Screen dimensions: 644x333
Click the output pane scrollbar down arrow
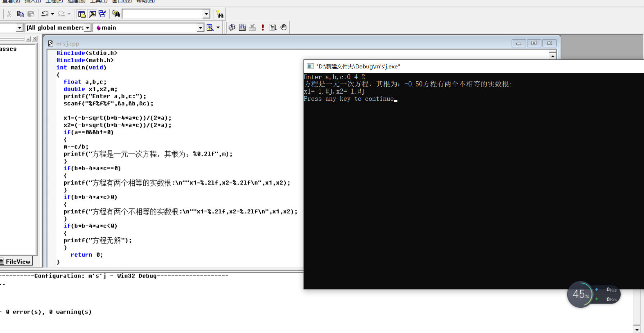coord(637,329)
